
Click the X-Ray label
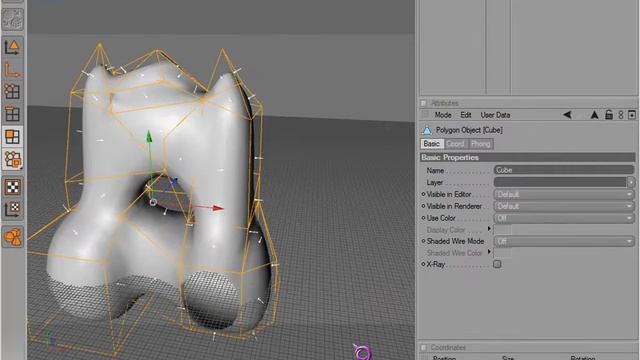(436, 264)
